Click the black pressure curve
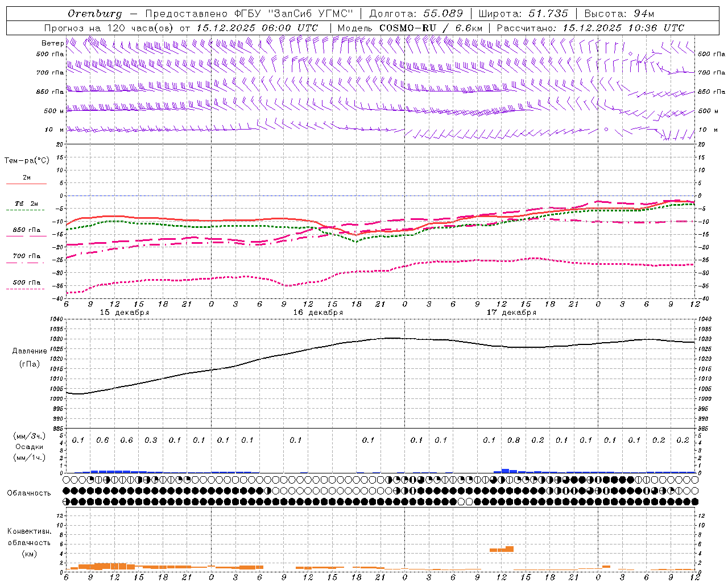 tap(381, 339)
